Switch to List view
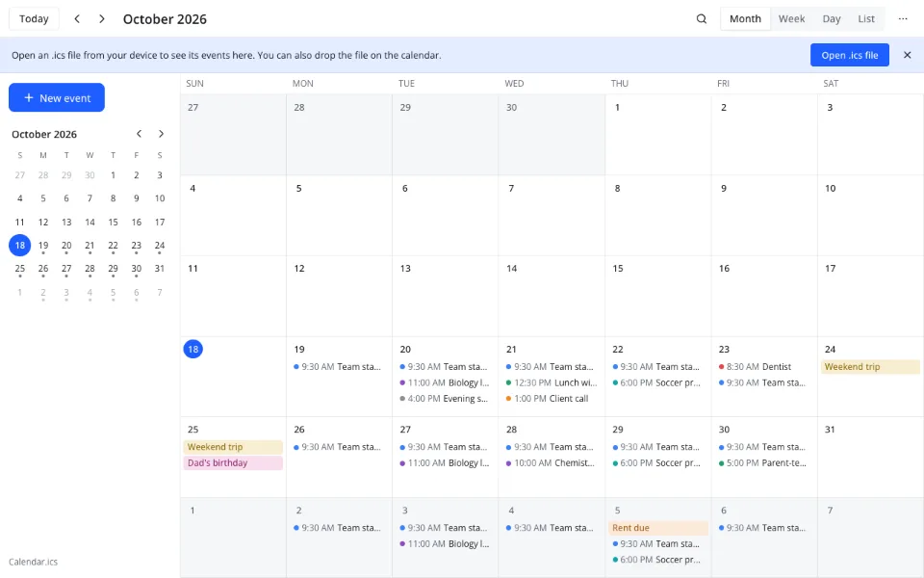Viewport: 924px width, 578px height. tap(865, 19)
